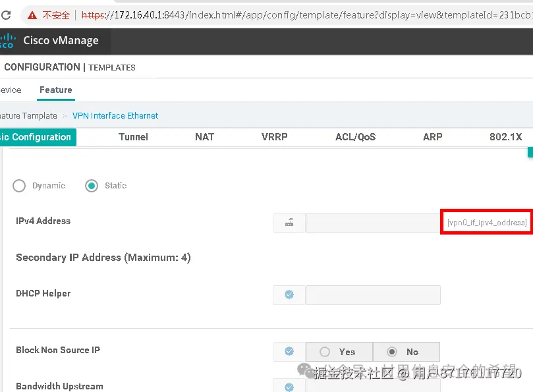The height and width of the screenshot is (392, 533).
Task: Open the IPv4 Address device-specific scope icon
Action: click(289, 223)
